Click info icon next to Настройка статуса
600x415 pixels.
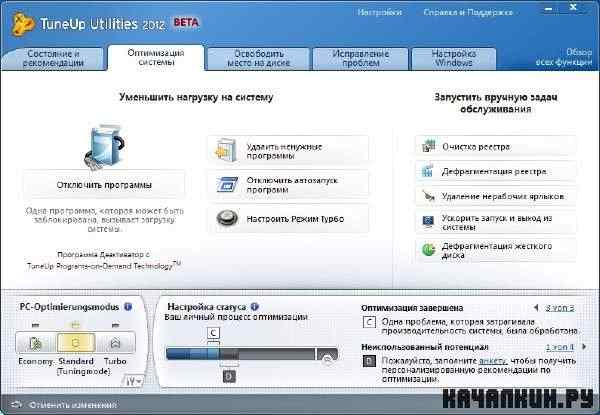254,306
